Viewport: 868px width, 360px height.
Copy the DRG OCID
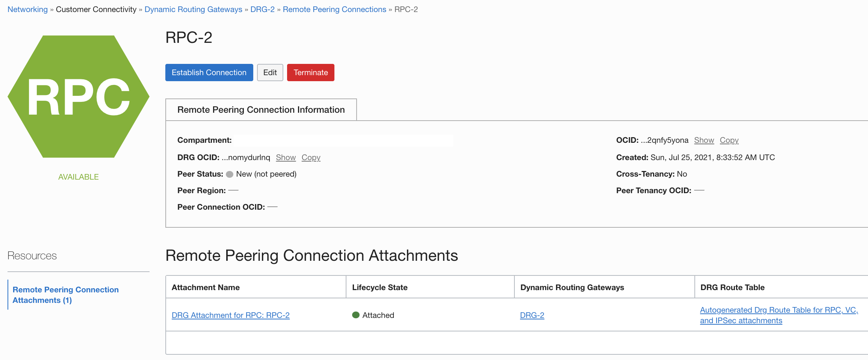click(311, 157)
